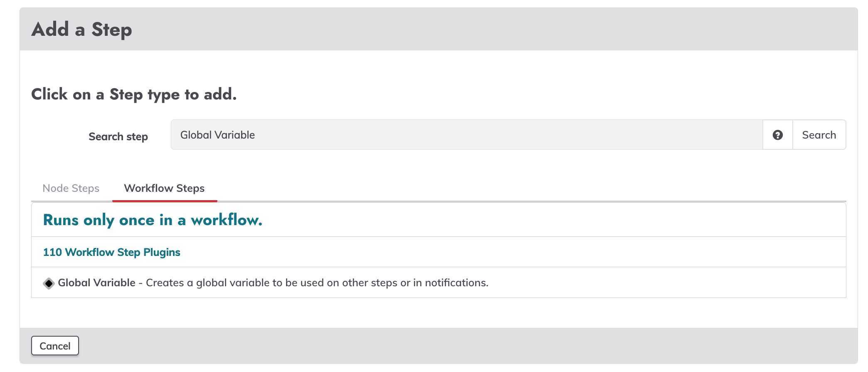The image size is (868, 372).
Task: Click the red underline beneath Workflow Steps
Action: coord(165,201)
